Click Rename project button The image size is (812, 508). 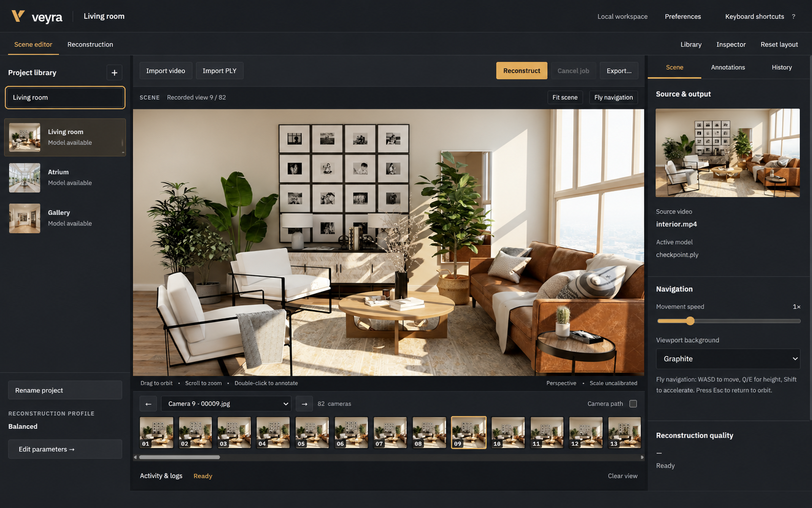(x=65, y=390)
